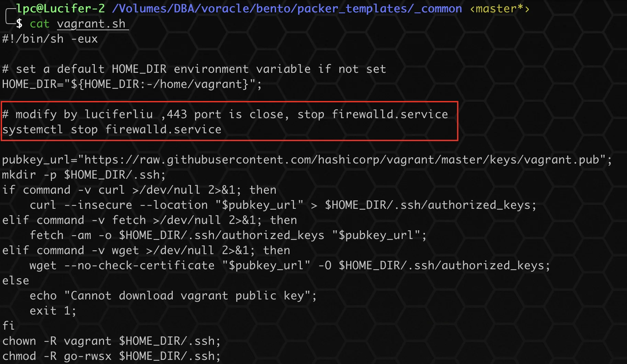Click the mkdir -p $HOME_DIR/.ssh line
This screenshot has height=364, width=627.
[x=84, y=175]
